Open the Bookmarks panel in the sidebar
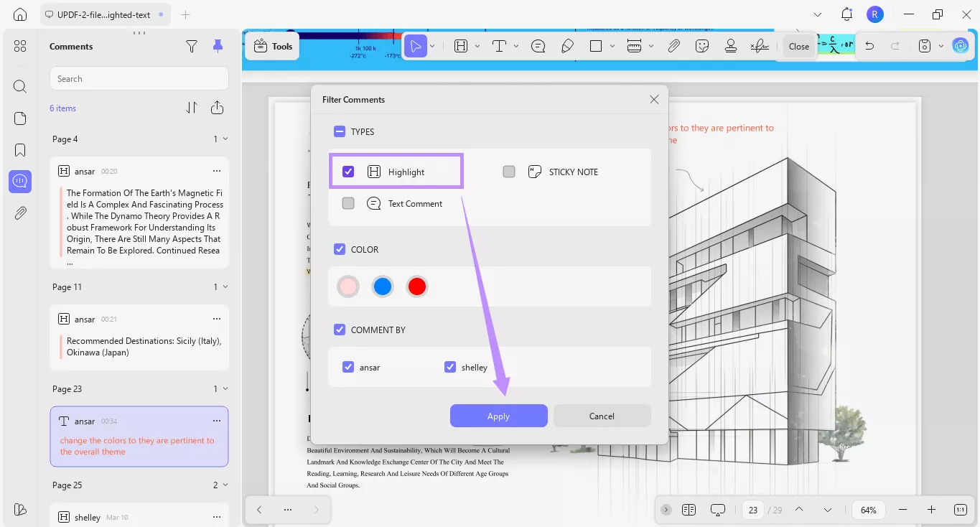 19,149
